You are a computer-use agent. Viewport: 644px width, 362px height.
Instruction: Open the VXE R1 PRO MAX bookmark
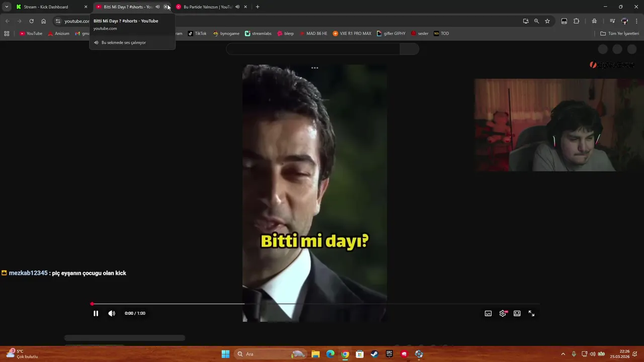(x=352, y=34)
